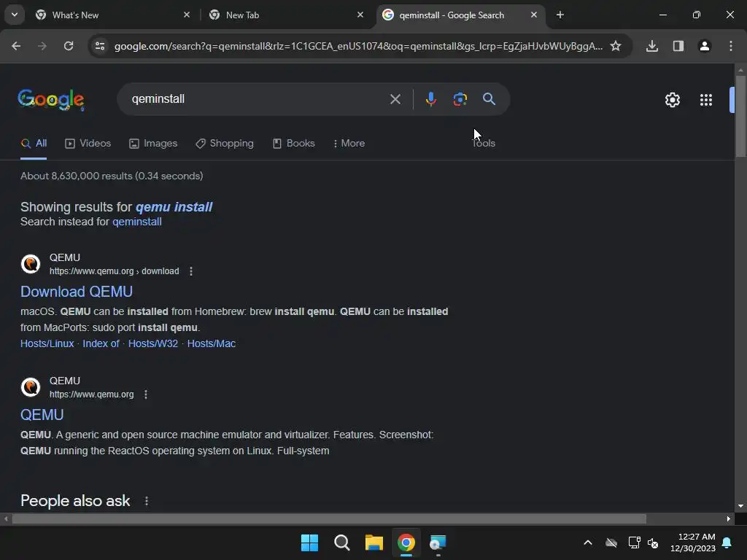Open File Explorer from the taskbar
Viewport: 747px width, 560px height.
coord(374,542)
